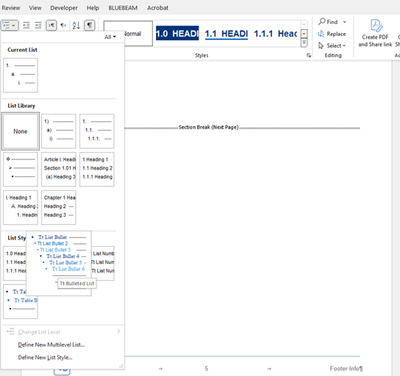Click the Decrease Indent icon
The width and height of the screenshot is (400, 376).
26,25
